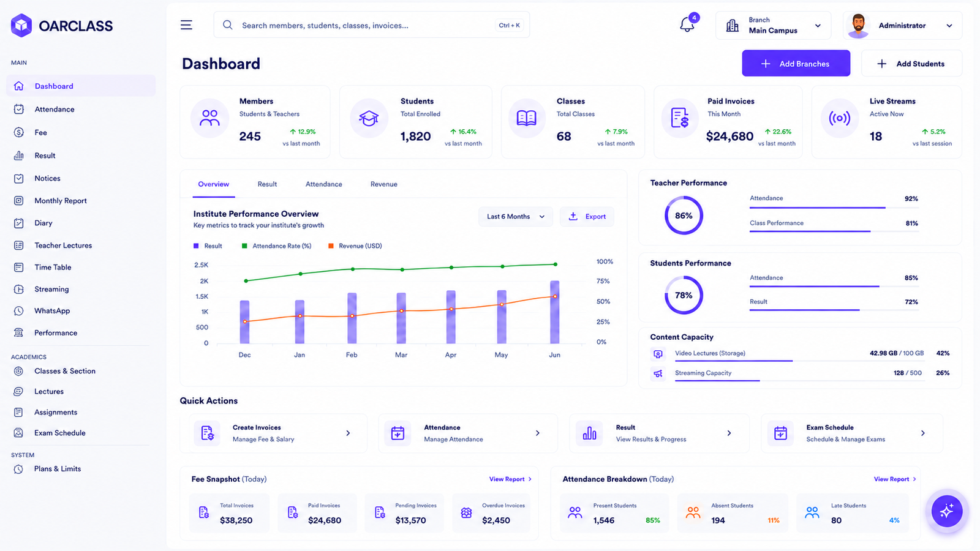This screenshot has width=980, height=551.
Task: Click the floating AI sparkle button
Action: tap(946, 511)
